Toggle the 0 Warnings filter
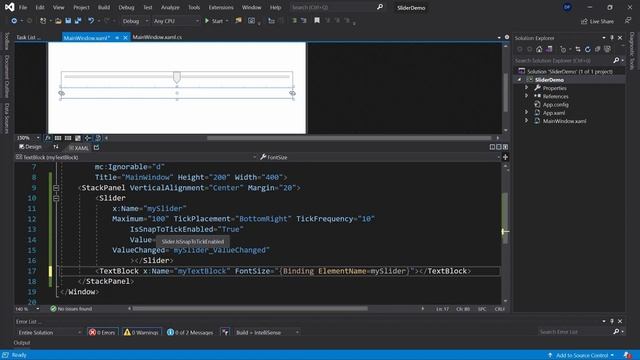Screen dimensions: 640x360 coord(142,332)
